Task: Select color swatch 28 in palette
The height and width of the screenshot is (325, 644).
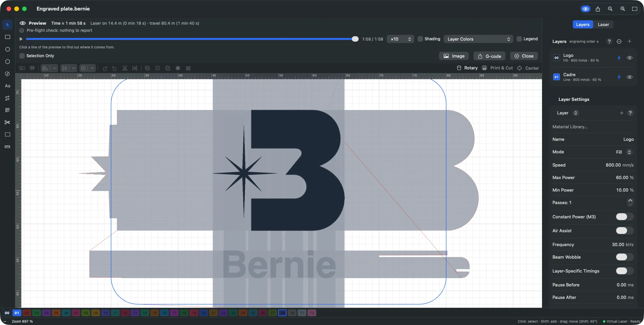Action: point(282,313)
